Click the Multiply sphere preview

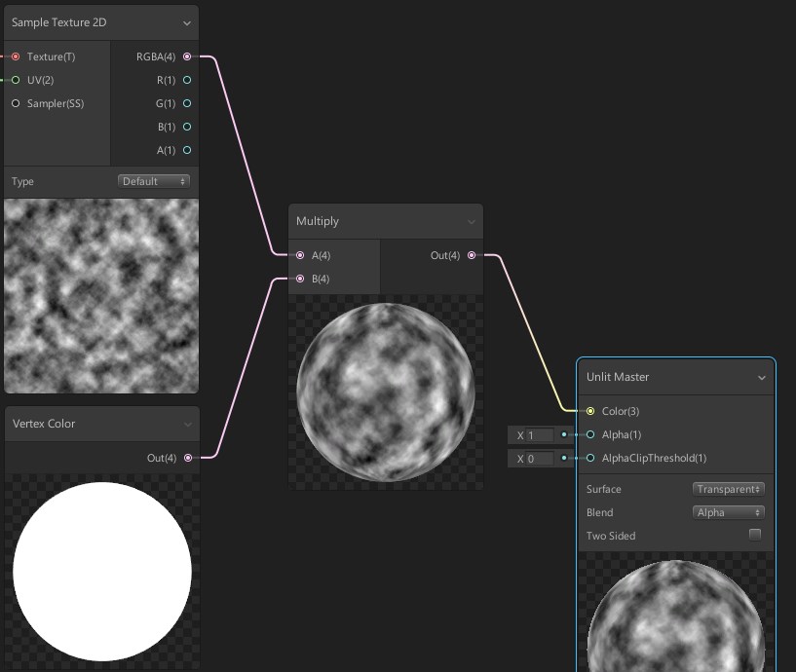[x=386, y=392]
